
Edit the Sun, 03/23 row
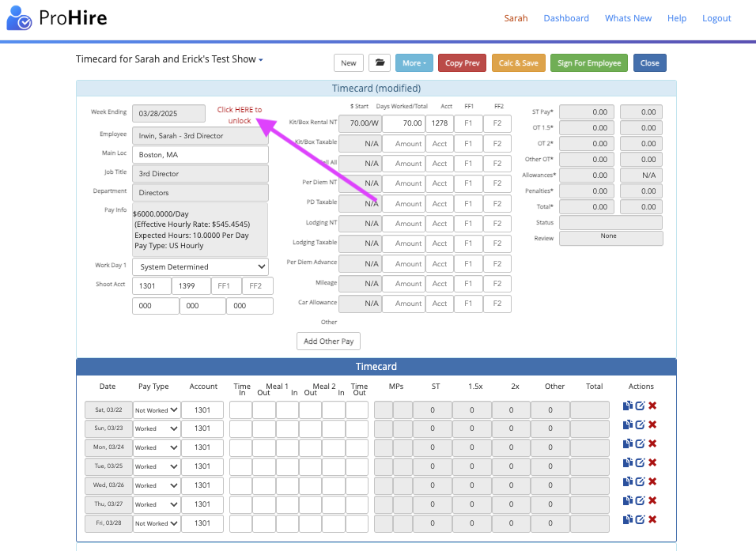point(640,425)
